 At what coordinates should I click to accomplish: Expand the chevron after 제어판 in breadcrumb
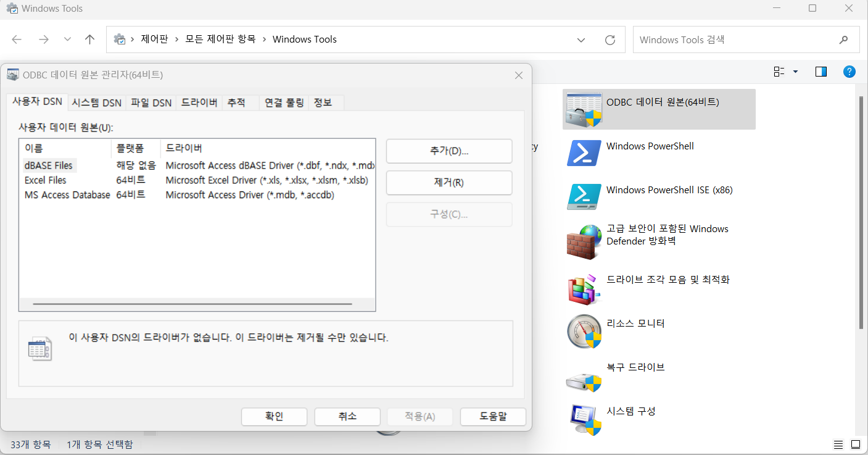tap(176, 40)
